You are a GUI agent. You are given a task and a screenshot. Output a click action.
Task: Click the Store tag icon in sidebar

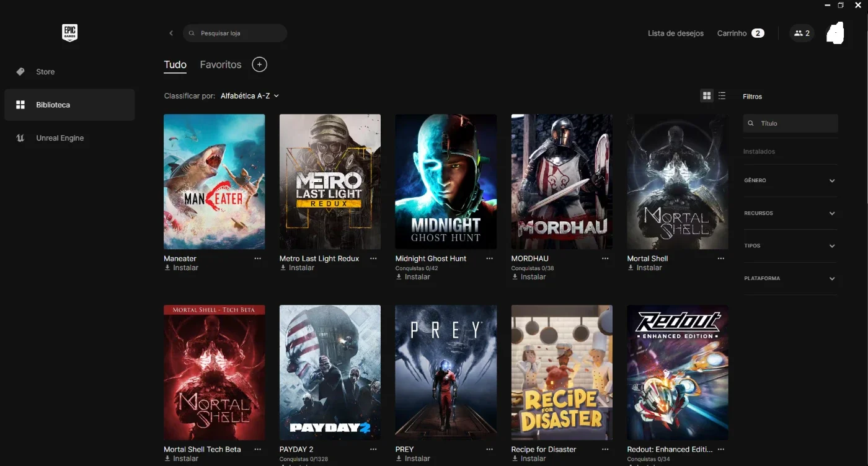pos(20,72)
